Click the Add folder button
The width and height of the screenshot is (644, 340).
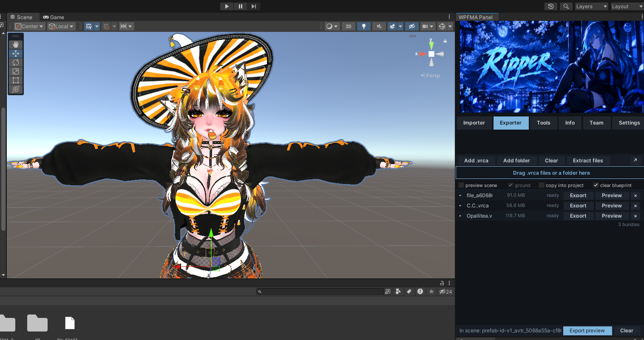coord(516,161)
